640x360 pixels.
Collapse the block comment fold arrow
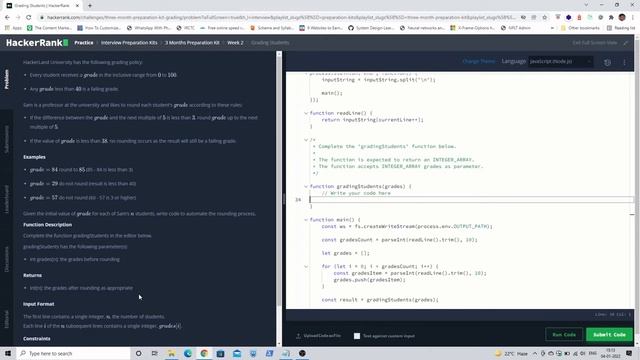(306, 140)
